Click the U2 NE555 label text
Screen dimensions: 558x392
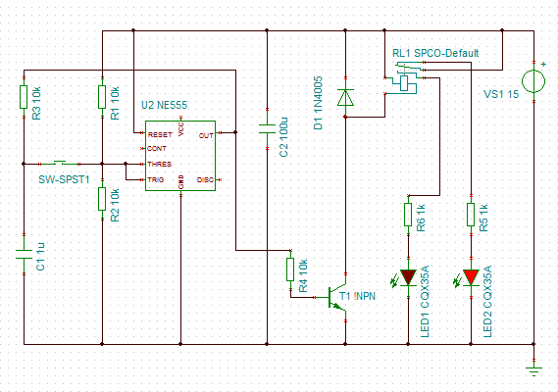[x=164, y=105]
